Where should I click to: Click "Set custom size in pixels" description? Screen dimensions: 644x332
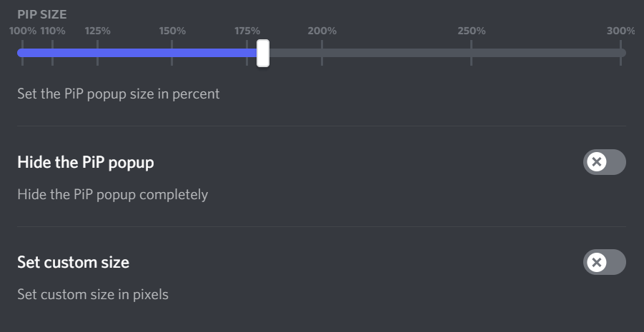(x=93, y=294)
